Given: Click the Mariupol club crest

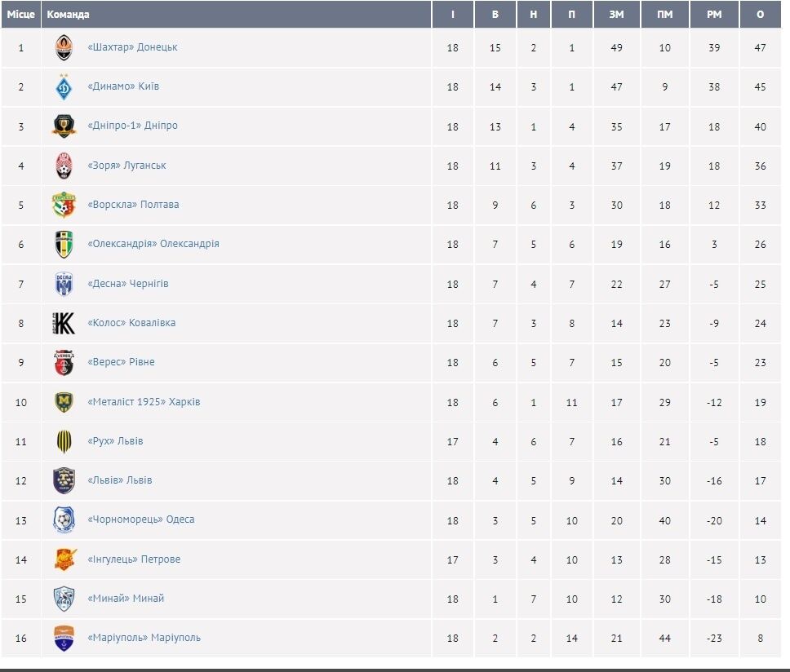Looking at the screenshot, I should [64, 639].
